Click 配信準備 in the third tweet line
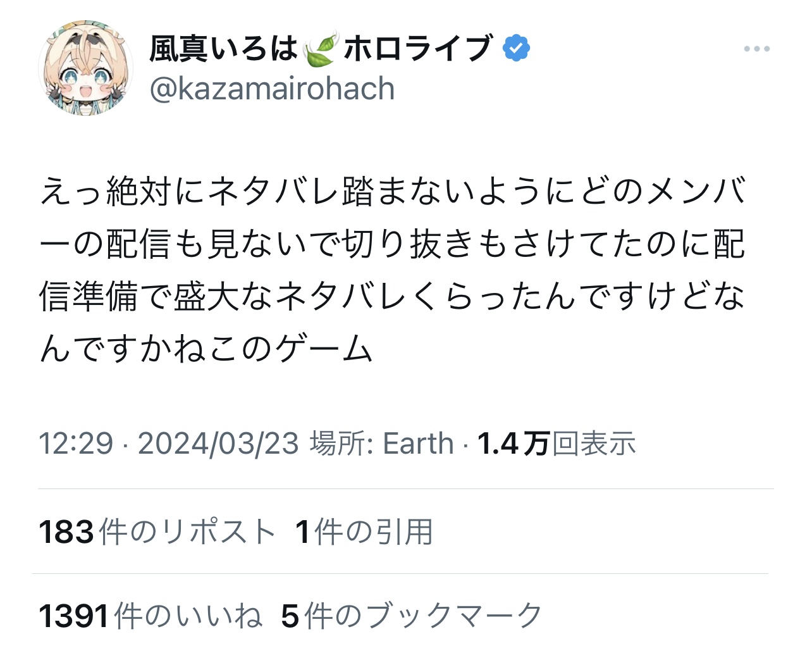Viewport: 812px width, 653px height. click(x=89, y=296)
